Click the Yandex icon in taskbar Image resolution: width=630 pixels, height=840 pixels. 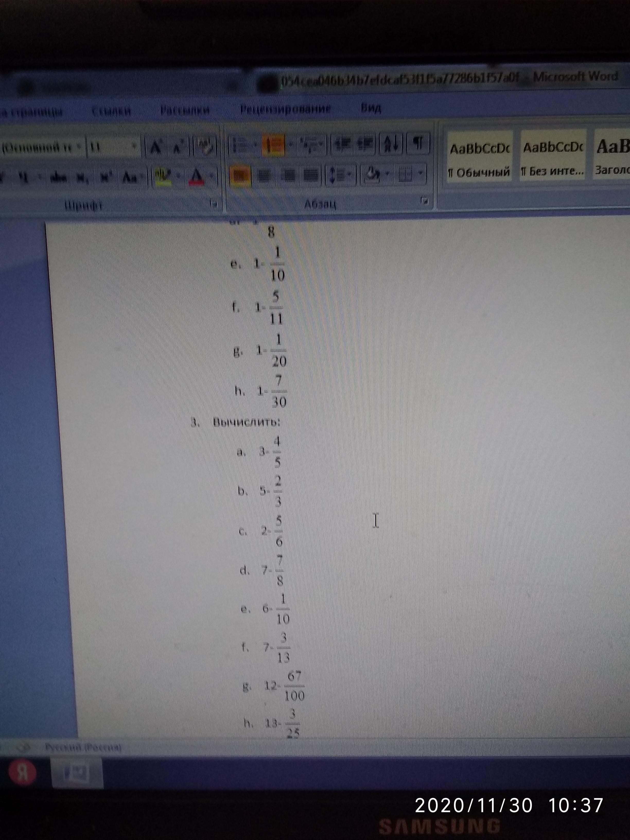pyautogui.click(x=23, y=773)
